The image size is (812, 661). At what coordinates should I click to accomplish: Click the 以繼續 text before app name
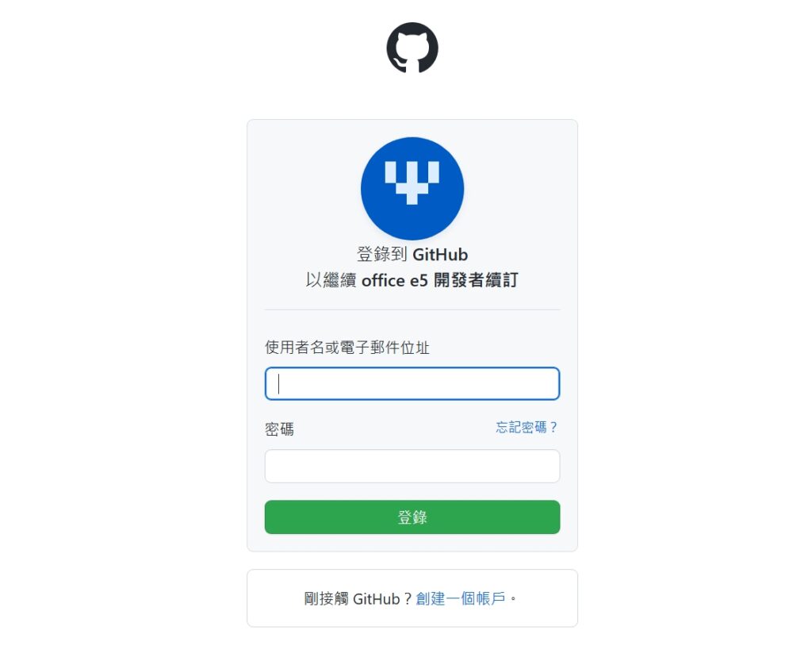[331, 280]
